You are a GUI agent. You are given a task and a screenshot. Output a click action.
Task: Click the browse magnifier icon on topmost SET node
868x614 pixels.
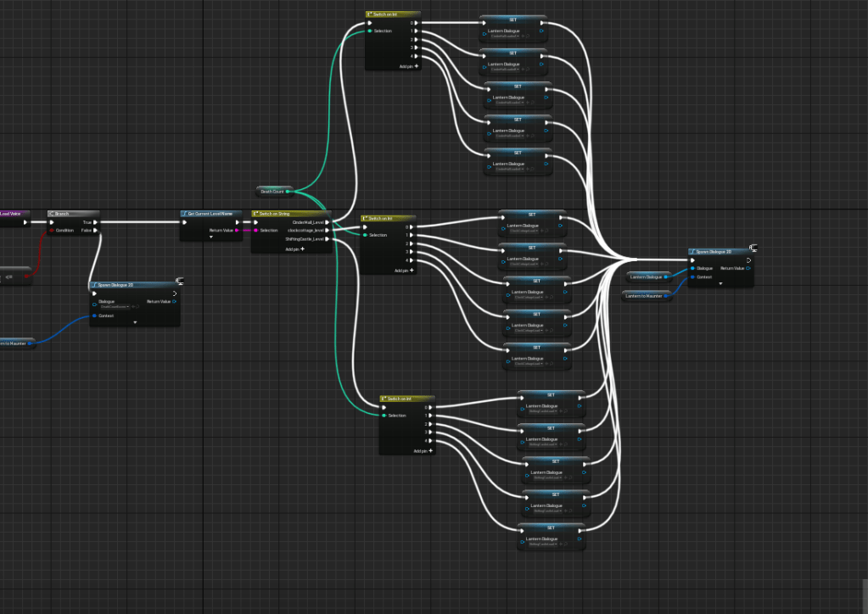529,36
